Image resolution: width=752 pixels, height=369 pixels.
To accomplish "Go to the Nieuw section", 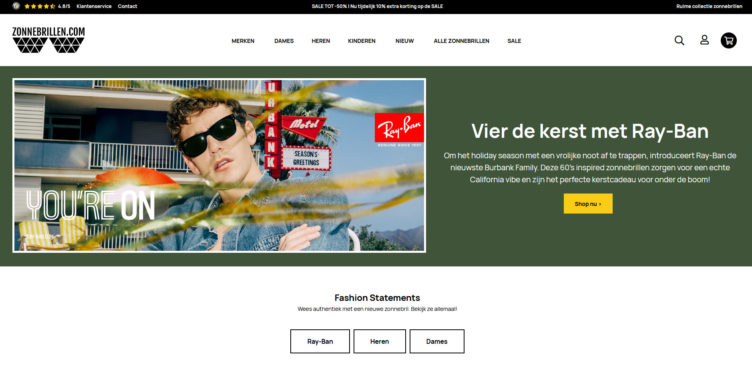I will pos(405,41).
